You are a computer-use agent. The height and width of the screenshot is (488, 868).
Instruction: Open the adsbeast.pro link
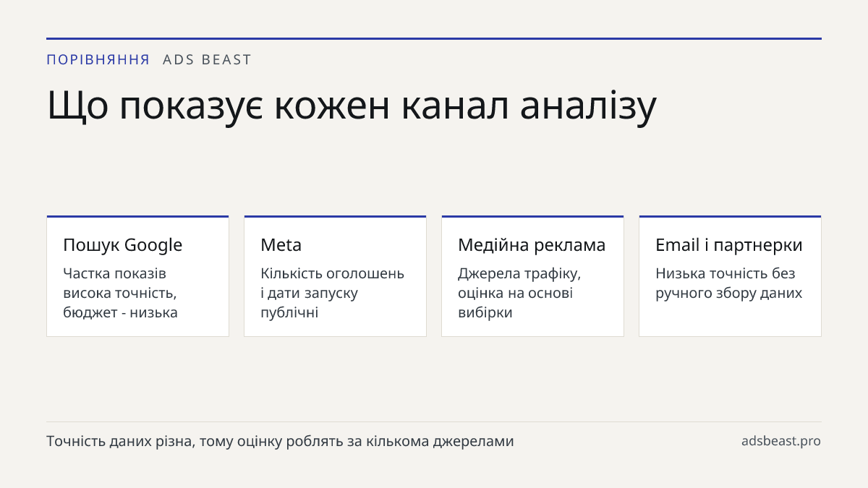click(x=781, y=441)
